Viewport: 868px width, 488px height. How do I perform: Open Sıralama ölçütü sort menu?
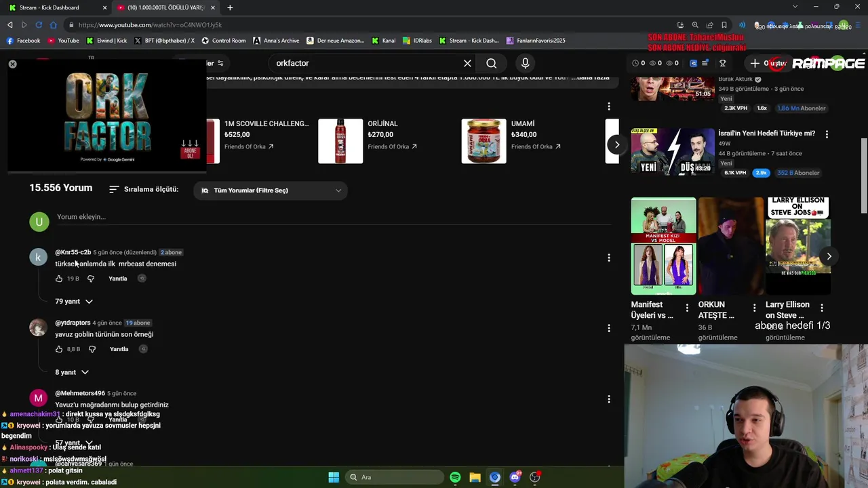coord(144,189)
